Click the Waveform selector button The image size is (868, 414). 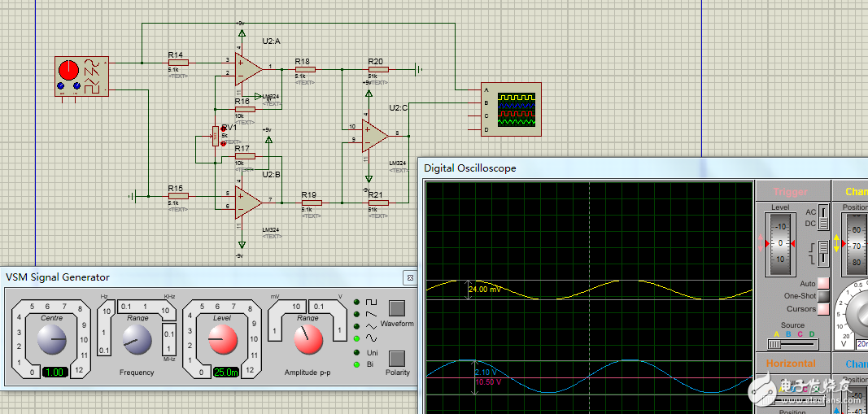pos(397,307)
